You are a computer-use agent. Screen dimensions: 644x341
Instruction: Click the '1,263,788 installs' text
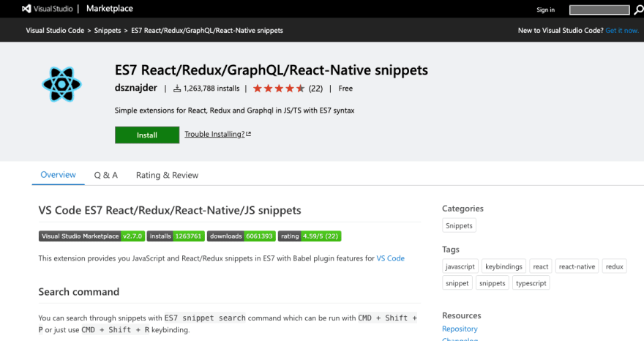click(x=211, y=89)
